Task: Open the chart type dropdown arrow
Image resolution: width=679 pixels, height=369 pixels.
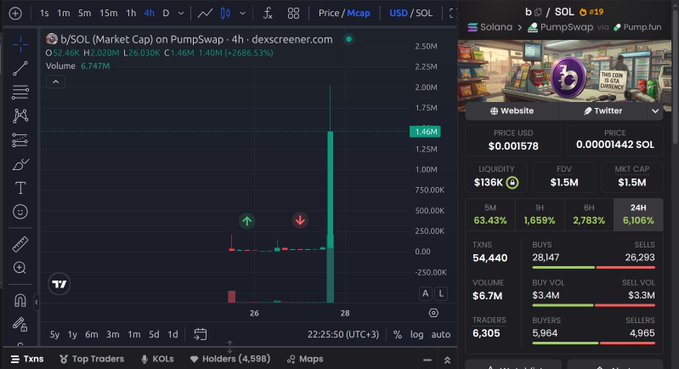Action: pyautogui.click(x=242, y=13)
